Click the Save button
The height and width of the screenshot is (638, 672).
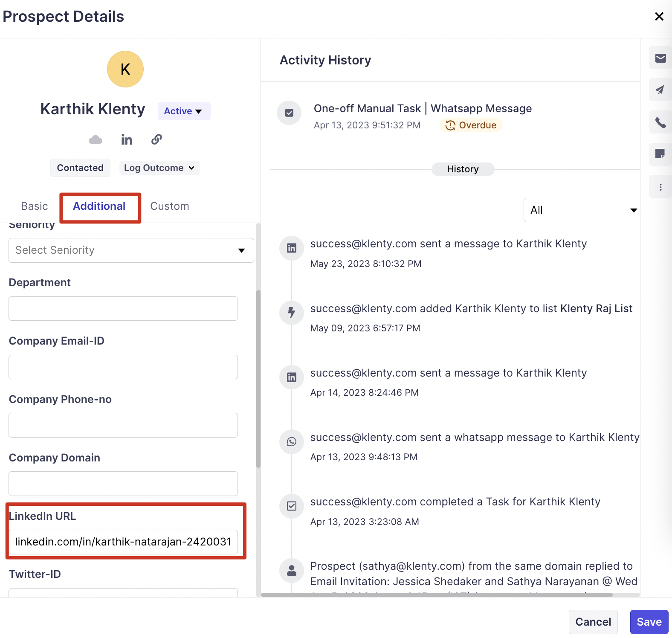[649, 622]
